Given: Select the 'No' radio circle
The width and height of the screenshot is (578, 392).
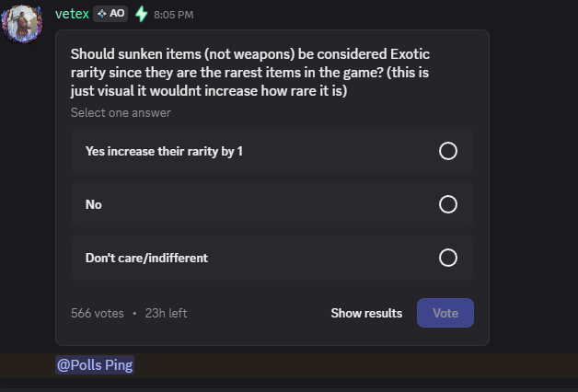Looking at the screenshot, I should [x=448, y=204].
